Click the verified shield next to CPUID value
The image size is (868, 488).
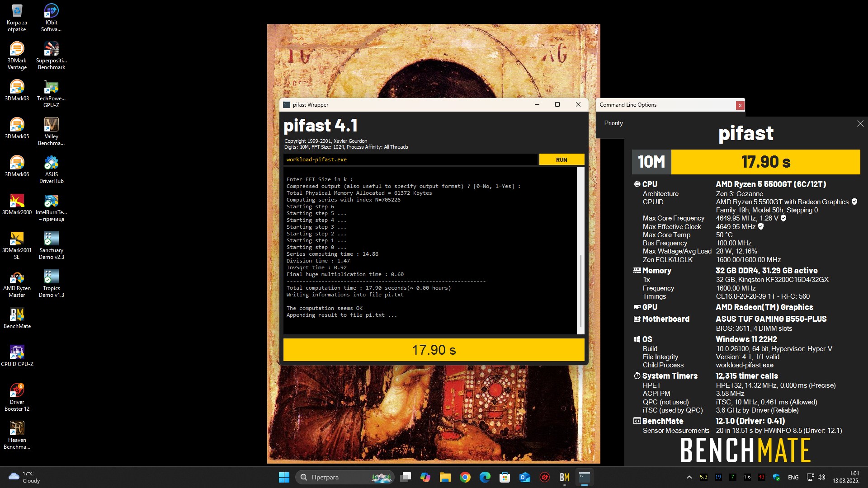click(x=854, y=202)
